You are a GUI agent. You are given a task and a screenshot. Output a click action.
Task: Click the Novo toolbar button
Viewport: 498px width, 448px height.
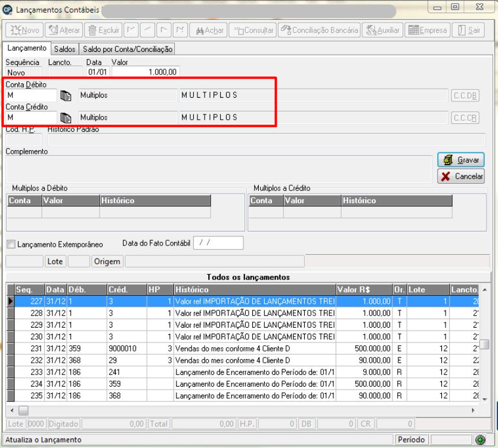tap(24, 30)
